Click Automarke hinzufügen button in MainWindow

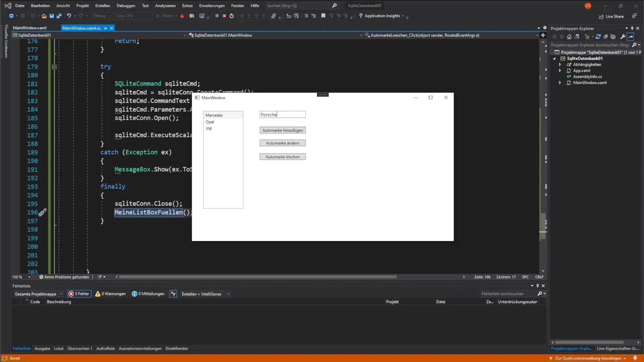pos(282,130)
